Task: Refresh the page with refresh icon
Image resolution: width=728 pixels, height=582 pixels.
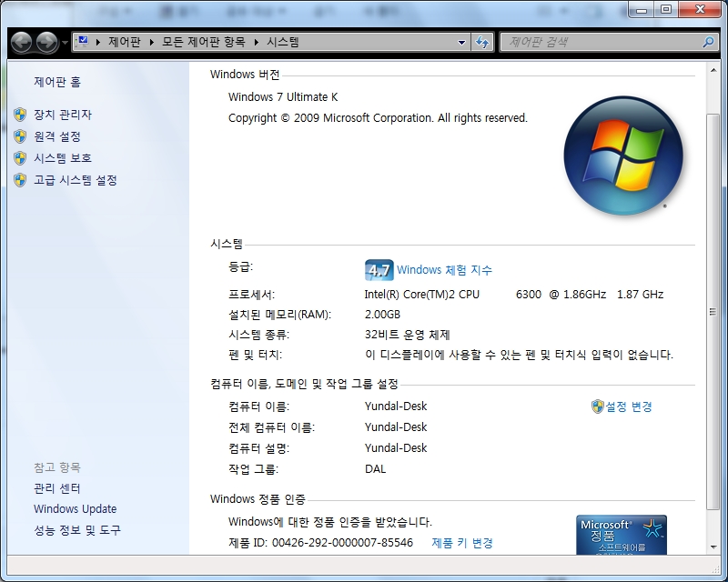Action: pos(482,43)
